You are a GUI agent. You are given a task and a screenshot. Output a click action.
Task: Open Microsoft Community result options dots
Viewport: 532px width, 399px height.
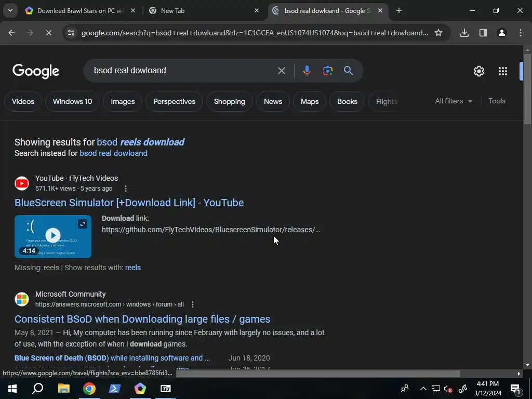coord(193,304)
